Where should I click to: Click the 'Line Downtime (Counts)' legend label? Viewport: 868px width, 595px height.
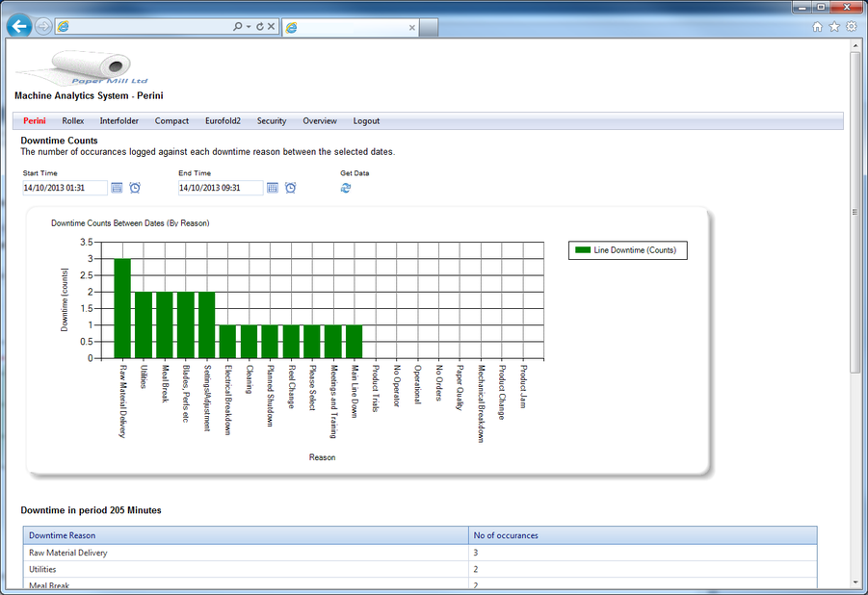click(635, 250)
